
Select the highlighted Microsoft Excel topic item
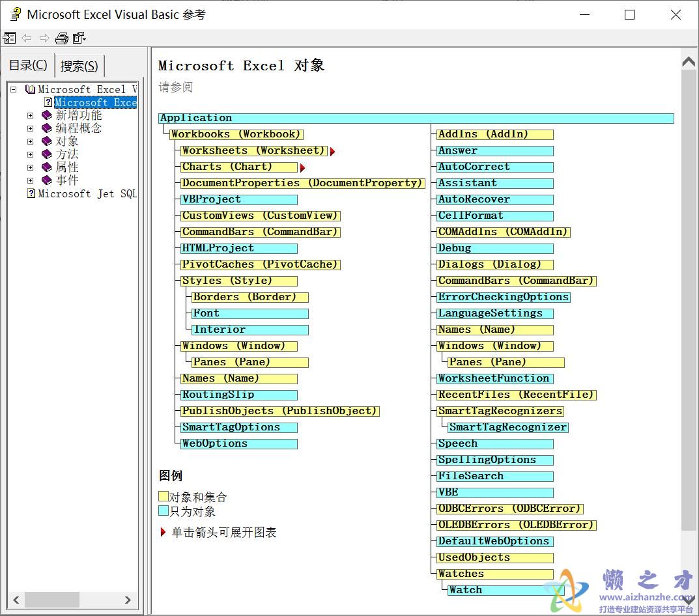[95, 102]
